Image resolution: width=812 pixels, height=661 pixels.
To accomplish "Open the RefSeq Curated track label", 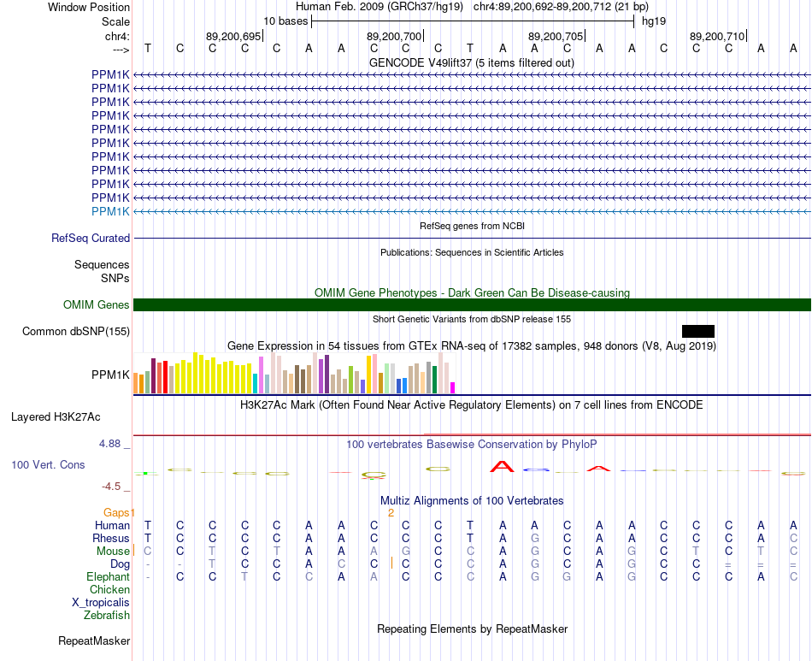I will pyautogui.click(x=91, y=238).
